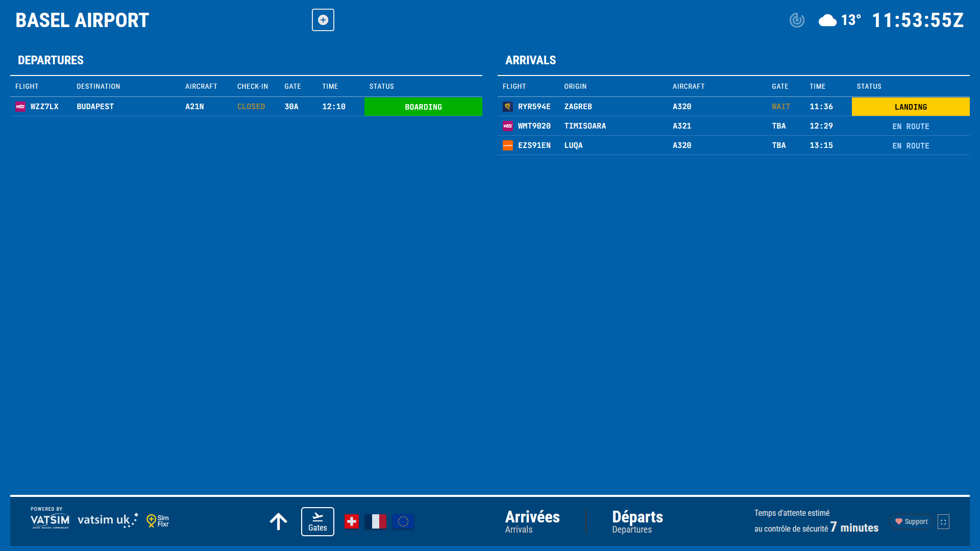Switch to Arrivées Arrivals tab
The image size is (980, 551).
pos(532,521)
